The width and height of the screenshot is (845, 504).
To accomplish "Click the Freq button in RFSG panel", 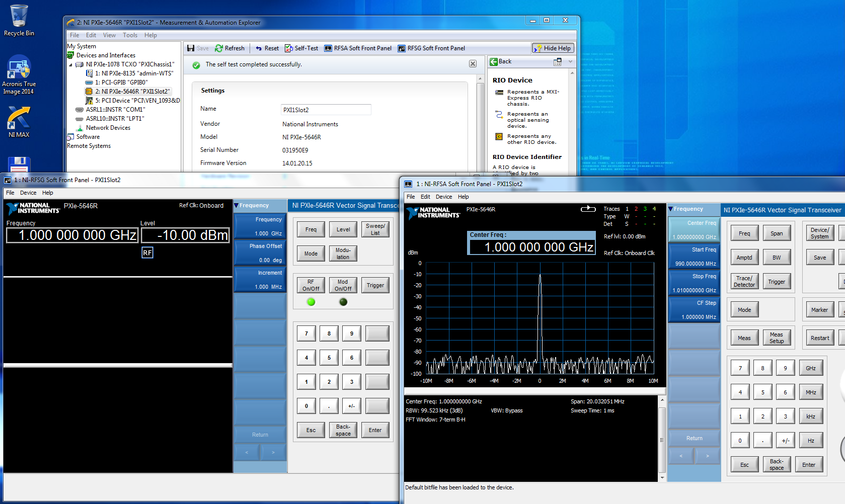I will [311, 229].
